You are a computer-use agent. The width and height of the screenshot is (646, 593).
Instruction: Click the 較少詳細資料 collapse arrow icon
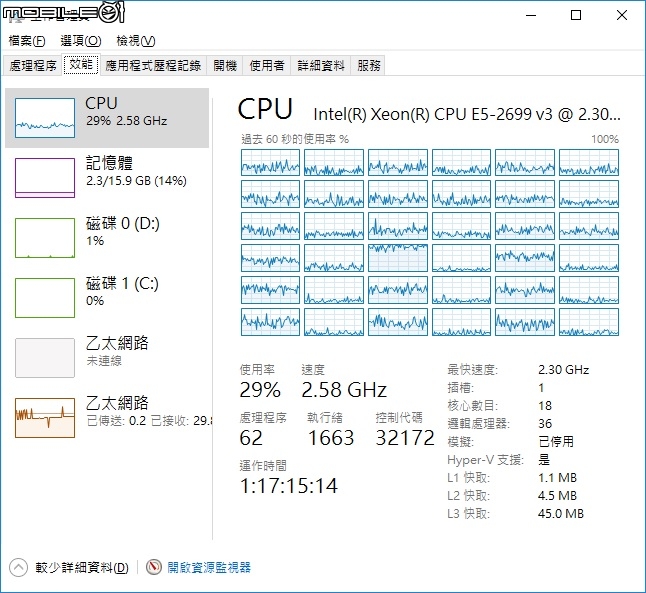[18, 567]
